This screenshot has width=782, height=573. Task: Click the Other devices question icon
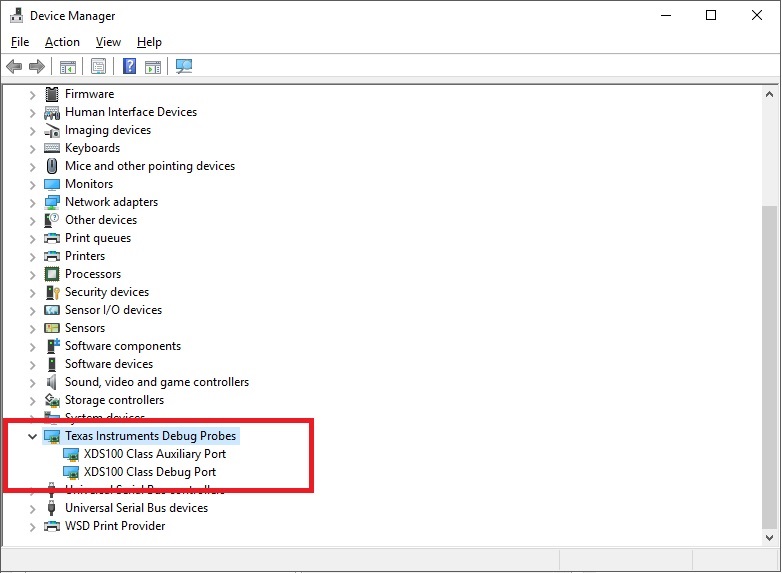coord(52,220)
